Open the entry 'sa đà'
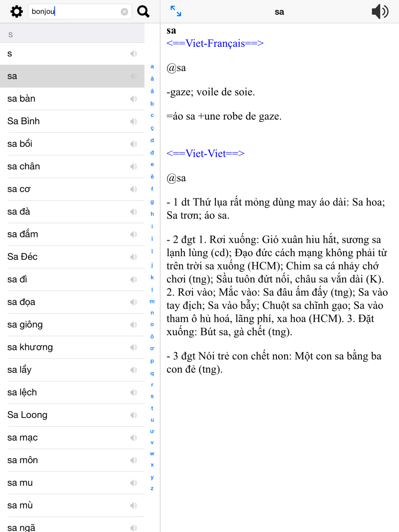This screenshot has width=399, height=532. [x=72, y=212]
